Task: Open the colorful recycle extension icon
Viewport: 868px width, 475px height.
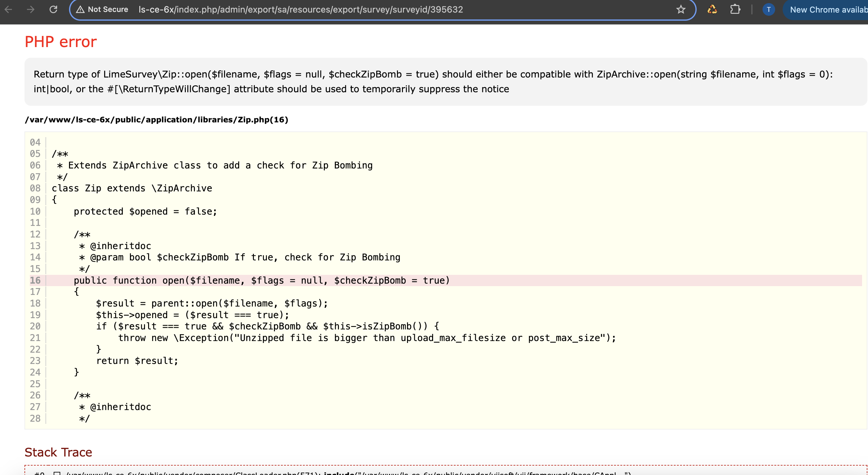Action: click(712, 9)
